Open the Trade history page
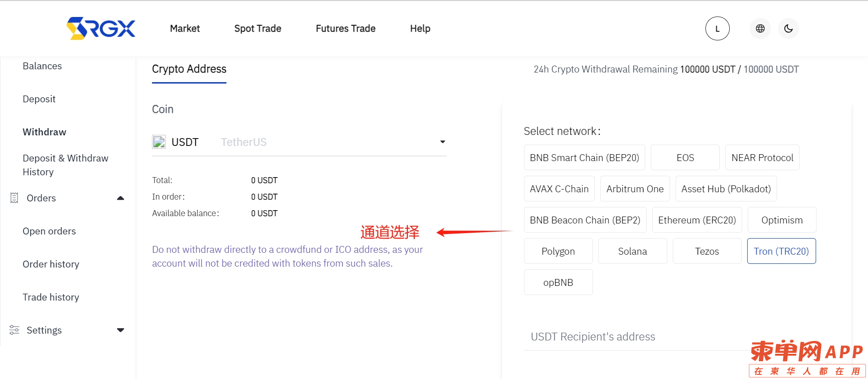 tap(51, 297)
